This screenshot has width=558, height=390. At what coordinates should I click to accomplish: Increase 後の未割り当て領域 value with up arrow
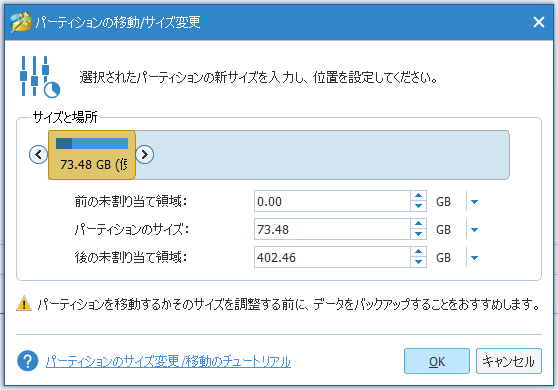(418, 252)
